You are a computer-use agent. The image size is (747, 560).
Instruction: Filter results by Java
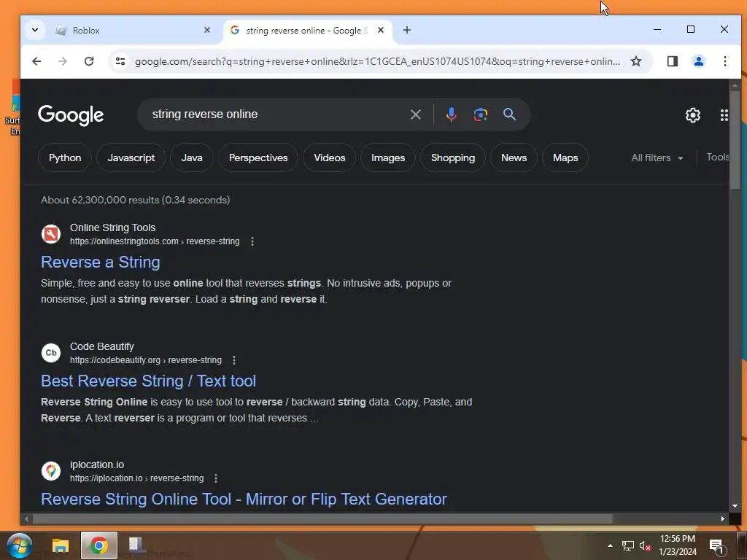[192, 157]
